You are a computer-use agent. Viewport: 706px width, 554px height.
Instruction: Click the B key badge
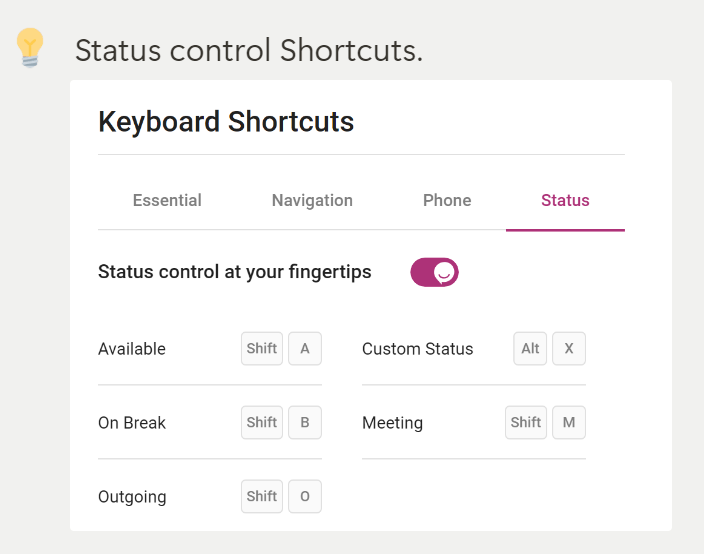[305, 422]
